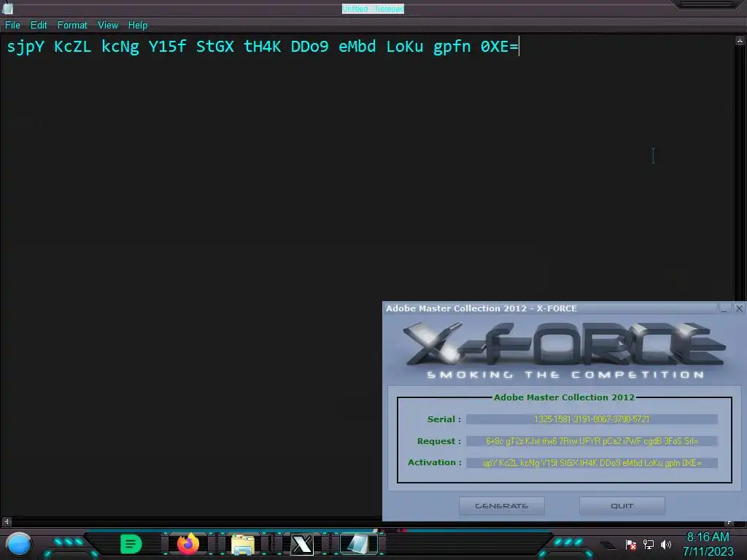Click the Request field in X-FORCE
The height and width of the screenshot is (560, 747).
tap(592, 441)
